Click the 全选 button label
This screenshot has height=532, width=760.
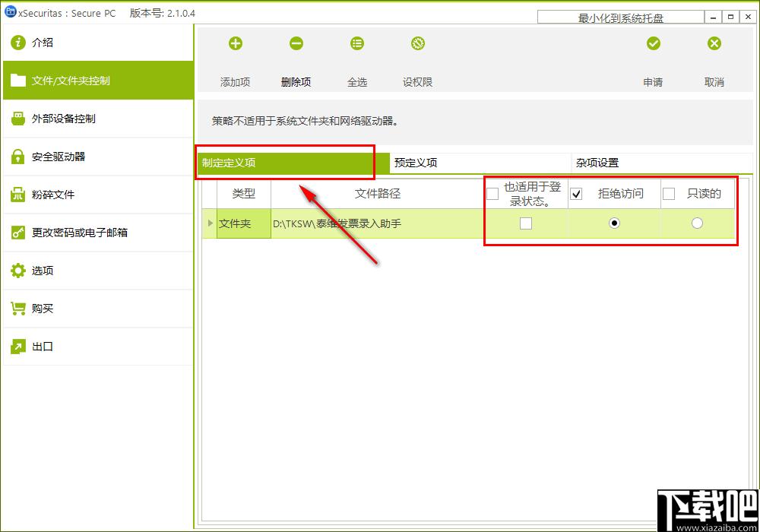pos(357,82)
